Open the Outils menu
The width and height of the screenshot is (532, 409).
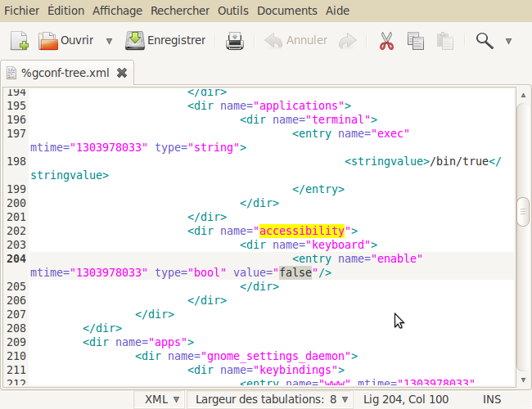point(233,11)
